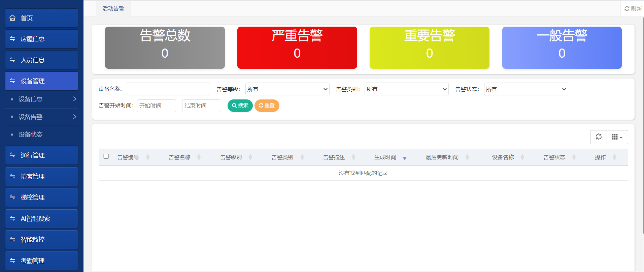Viewport: 644px width, 272px height.
Task: Click the blue 一般告警 card
Action: coord(562,48)
